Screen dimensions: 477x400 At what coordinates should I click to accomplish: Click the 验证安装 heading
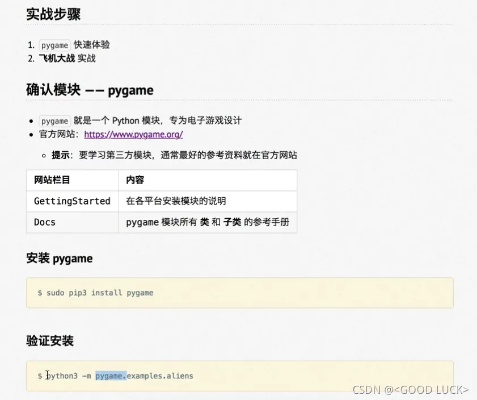click(50, 341)
